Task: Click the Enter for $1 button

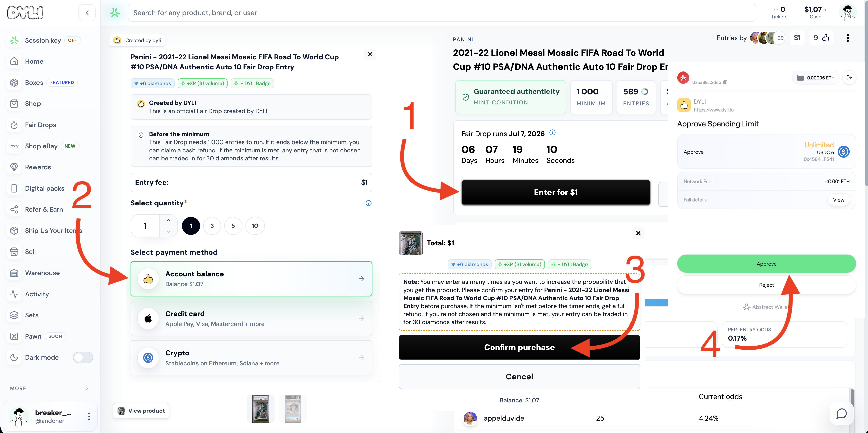Action: coord(556,192)
